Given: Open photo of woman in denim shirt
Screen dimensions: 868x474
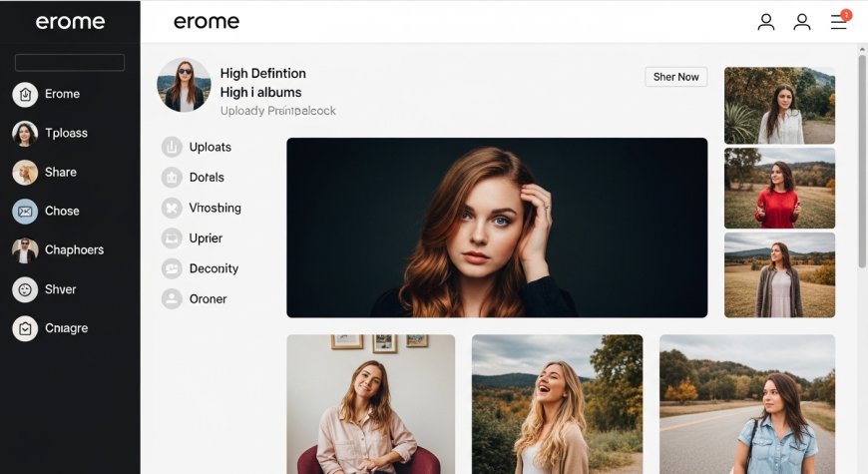Looking at the screenshot, I should click(747, 404).
